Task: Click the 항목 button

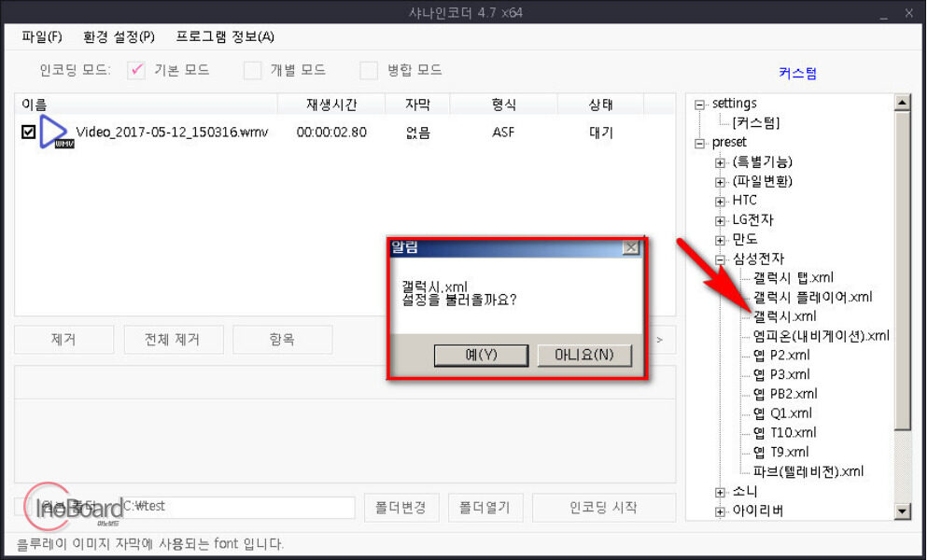Action: [282, 339]
